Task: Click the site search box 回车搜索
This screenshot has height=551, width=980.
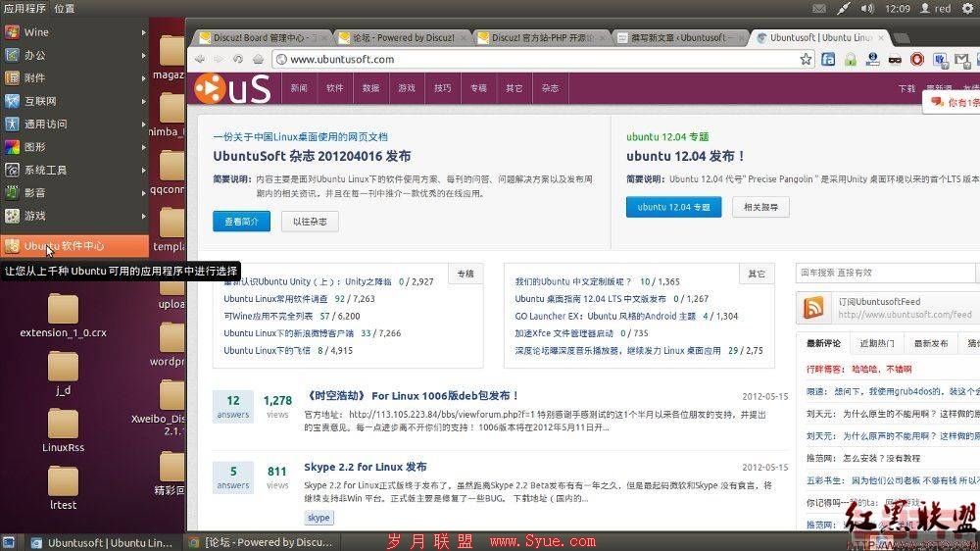Action: coord(885,273)
